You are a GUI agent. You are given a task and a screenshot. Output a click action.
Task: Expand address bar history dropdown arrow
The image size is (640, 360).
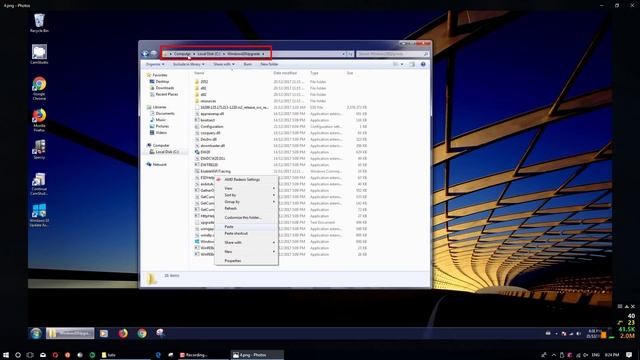pyautogui.click(x=343, y=54)
